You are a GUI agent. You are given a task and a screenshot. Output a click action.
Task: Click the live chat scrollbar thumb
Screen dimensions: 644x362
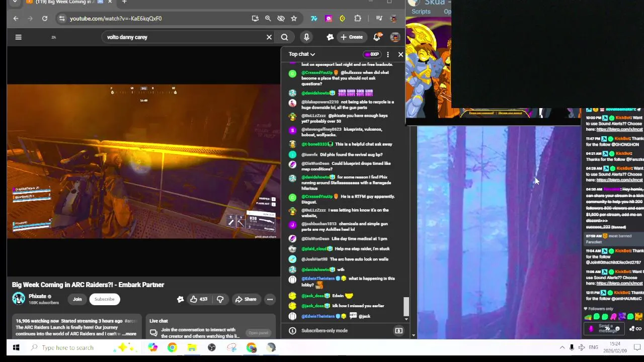coord(407,307)
